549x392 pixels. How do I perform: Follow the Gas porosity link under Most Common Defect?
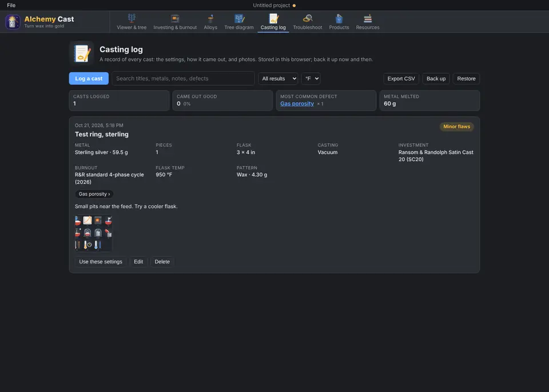[297, 103]
